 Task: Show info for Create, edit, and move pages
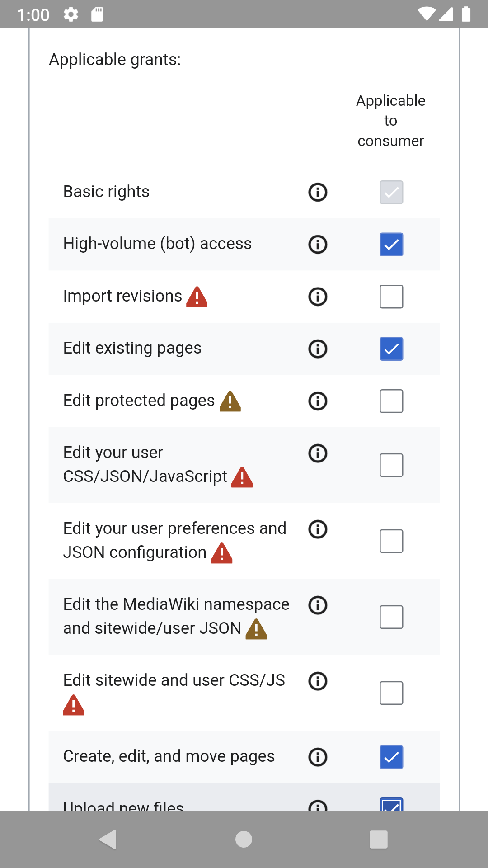pyautogui.click(x=318, y=757)
